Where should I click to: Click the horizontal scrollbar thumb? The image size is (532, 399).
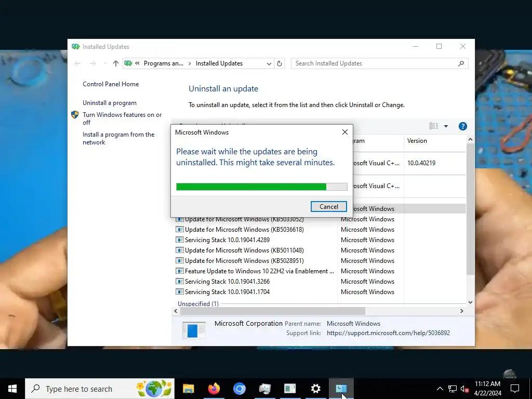272,311
